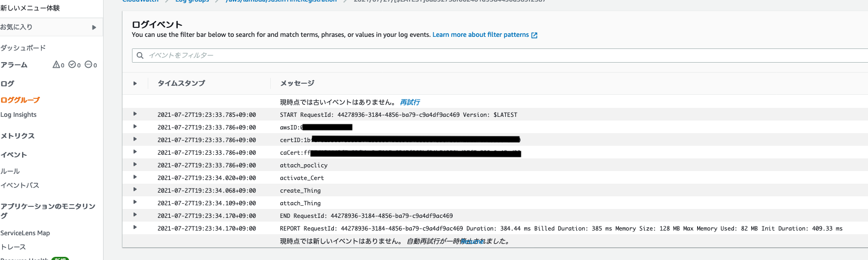The width and height of the screenshot is (868, 260).
Task: Click the END RequestId message text
Action: click(x=366, y=216)
